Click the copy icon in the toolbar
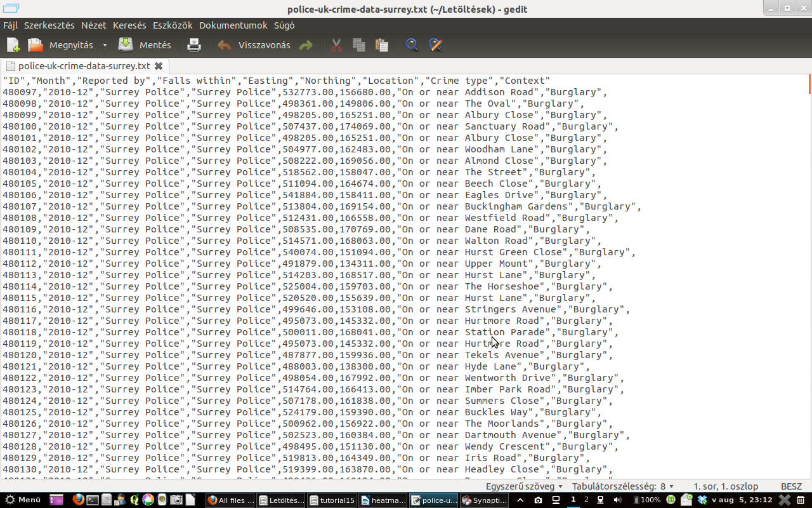Image resolution: width=812 pixels, height=508 pixels. 359,45
